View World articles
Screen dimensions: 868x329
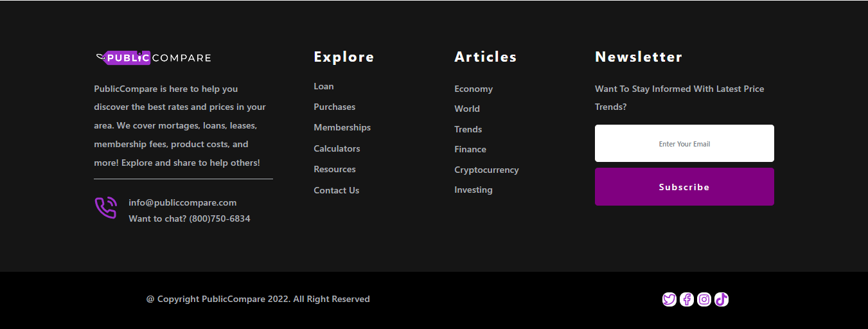pyautogui.click(x=467, y=109)
